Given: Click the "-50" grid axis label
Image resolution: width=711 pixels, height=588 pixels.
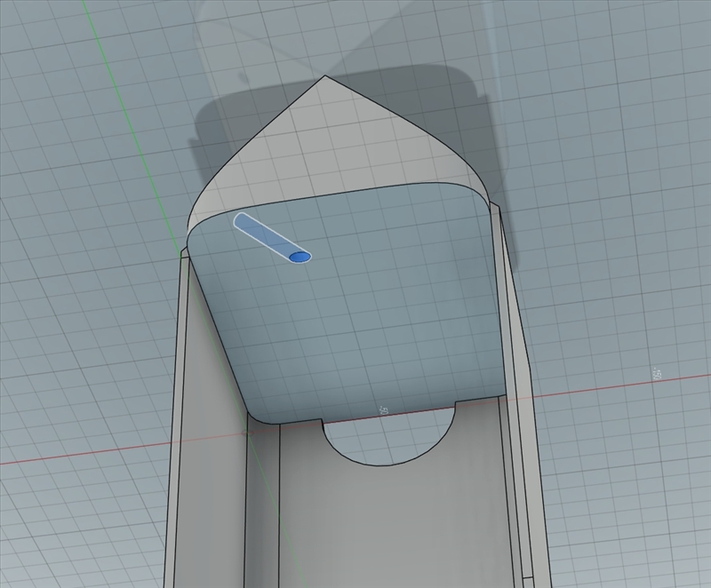Looking at the screenshot, I should [x=383, y=411].
